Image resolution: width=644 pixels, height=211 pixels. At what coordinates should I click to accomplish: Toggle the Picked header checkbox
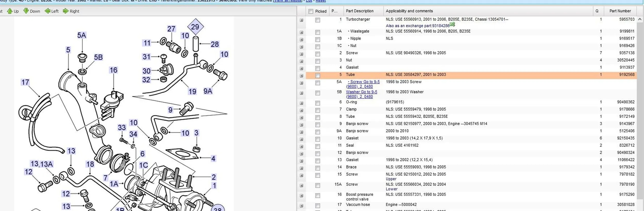click(311, 11)
